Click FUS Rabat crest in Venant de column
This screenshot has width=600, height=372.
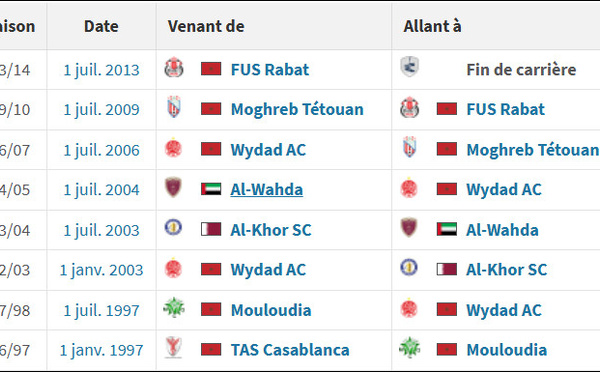[174, 68]
